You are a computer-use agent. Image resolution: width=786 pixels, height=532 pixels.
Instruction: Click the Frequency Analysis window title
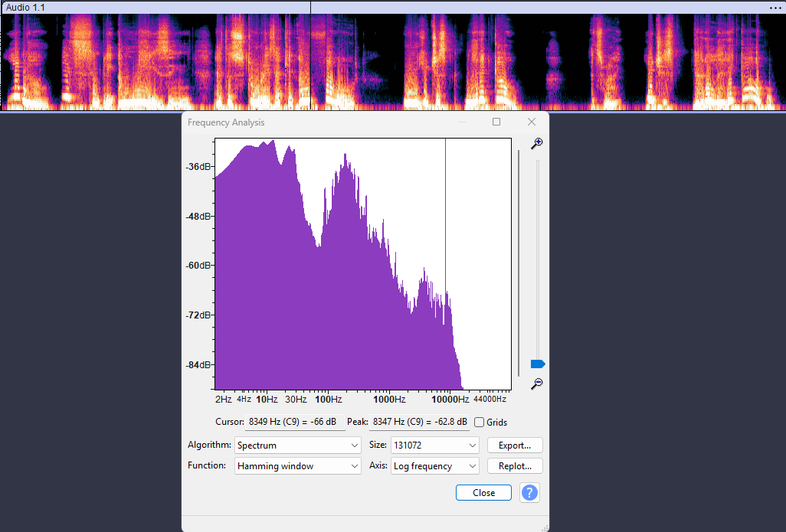click(x=226, y=122)
